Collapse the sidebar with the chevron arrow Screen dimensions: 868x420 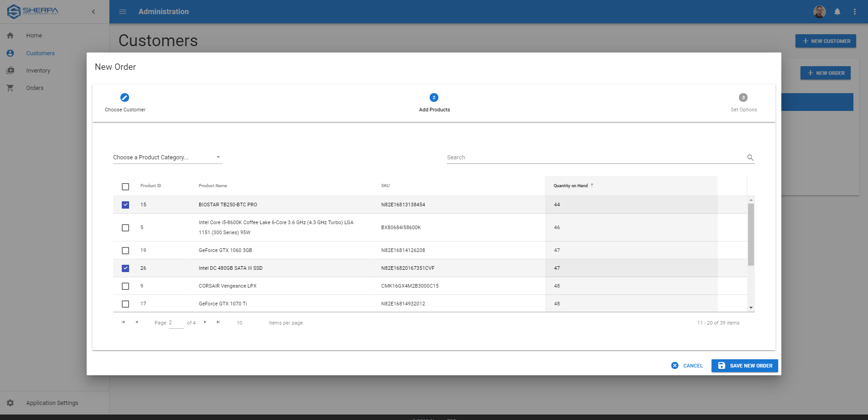(x=94, y=11)
